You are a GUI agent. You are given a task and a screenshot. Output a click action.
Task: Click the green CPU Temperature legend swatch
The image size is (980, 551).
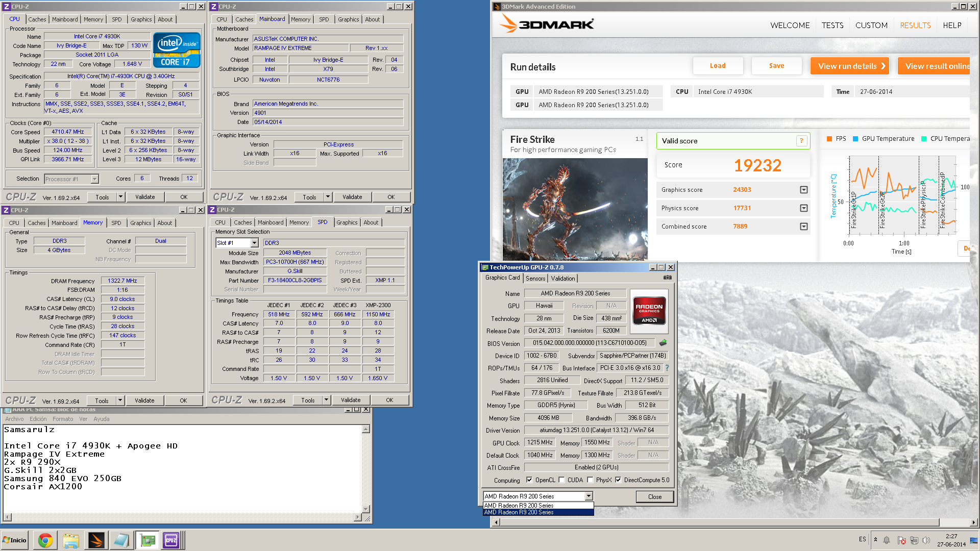coord(924,139)
